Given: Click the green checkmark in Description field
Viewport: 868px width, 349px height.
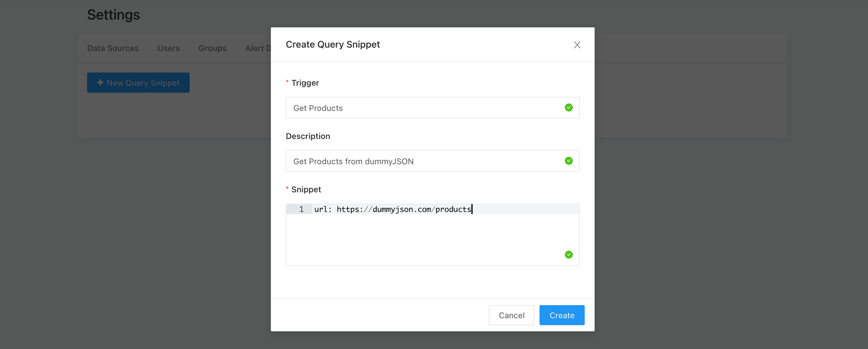Looking at the screenshot, I should click(x=569, y=161).
